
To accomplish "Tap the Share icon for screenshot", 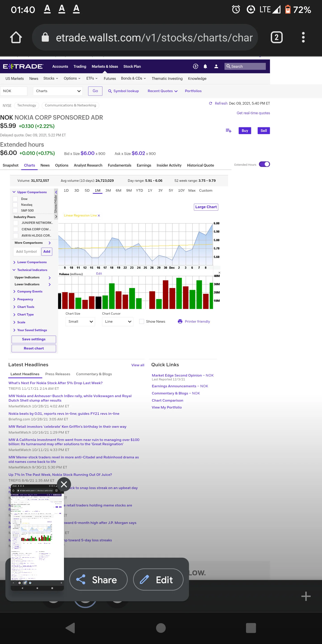I will (81, 580).
